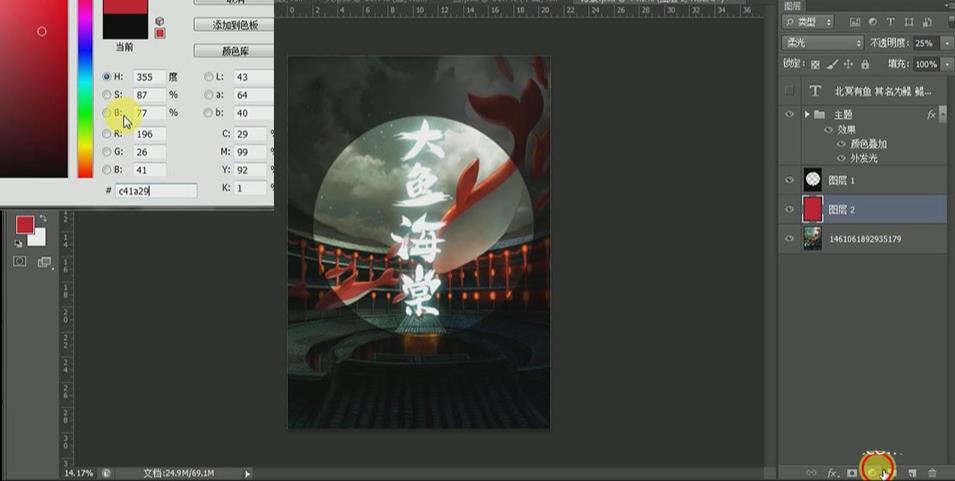Click the smart object filter icon
Viewport: 955px width, 481px height.
(x=927, y=22)
